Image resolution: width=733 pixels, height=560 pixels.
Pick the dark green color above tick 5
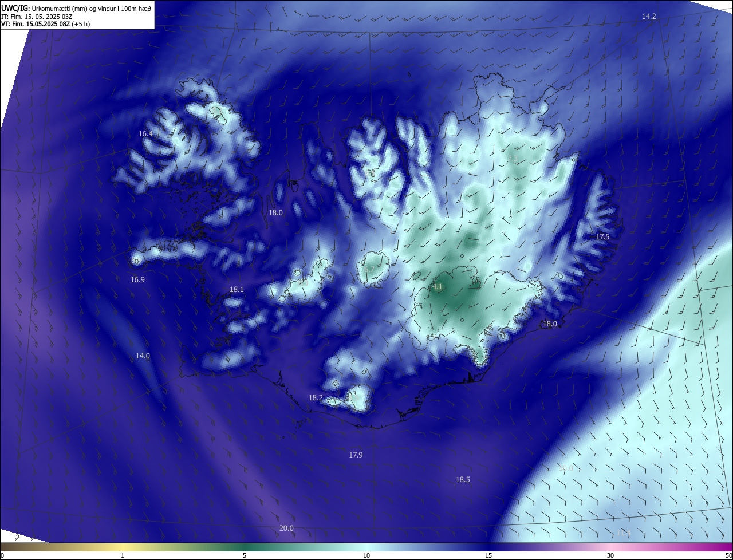pos(245,547)
